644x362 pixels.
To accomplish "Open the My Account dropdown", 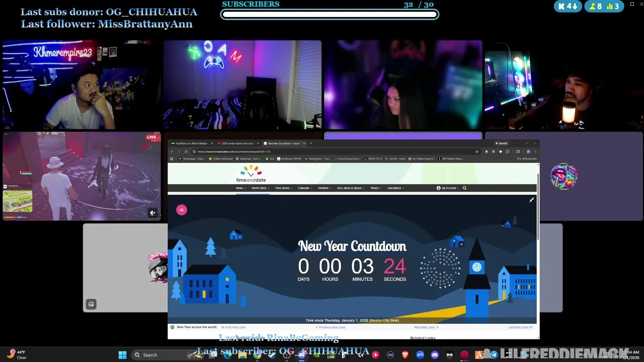I will coord(448,188).
